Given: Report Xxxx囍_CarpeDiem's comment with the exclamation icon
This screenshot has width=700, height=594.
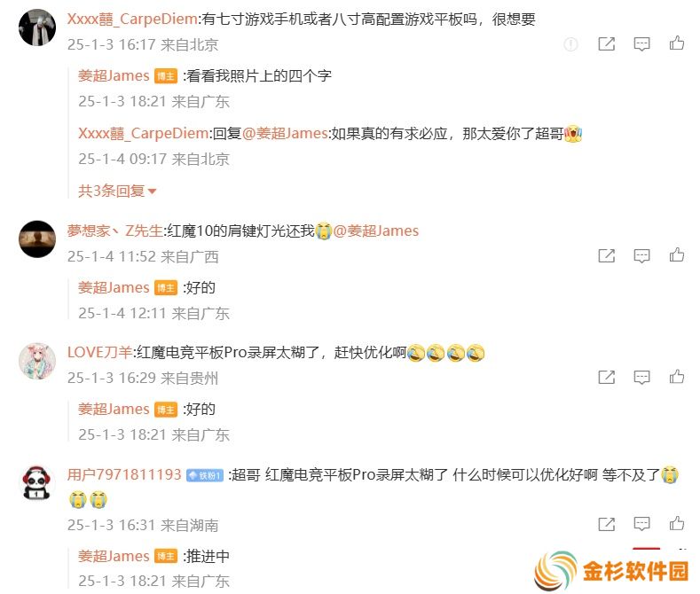Looking at the screenshot, I should tap(570, 44).
